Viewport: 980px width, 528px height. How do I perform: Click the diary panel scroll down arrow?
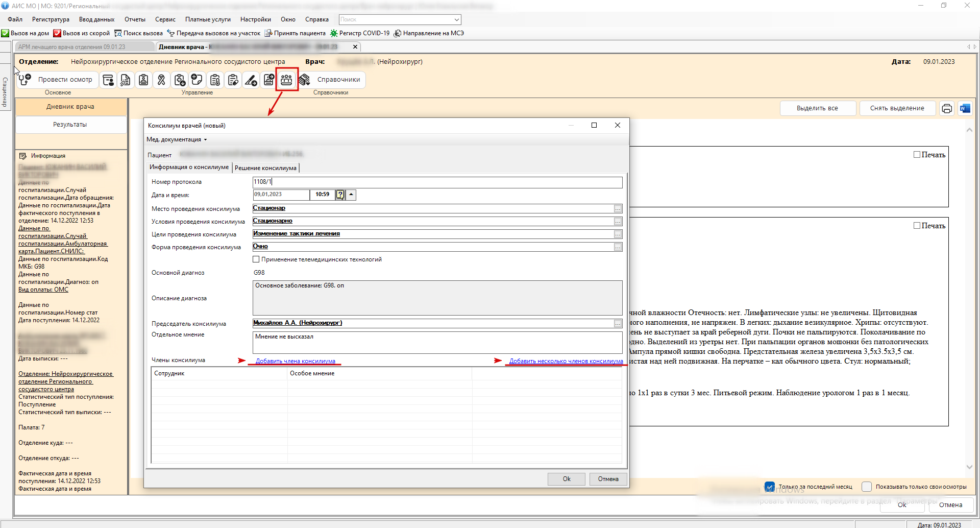tap(969, 467)
